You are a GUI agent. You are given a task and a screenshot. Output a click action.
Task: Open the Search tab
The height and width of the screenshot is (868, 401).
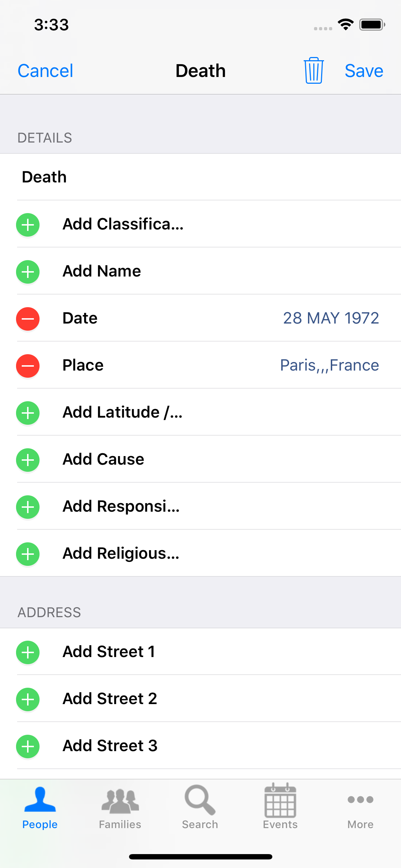click(200, 808)
